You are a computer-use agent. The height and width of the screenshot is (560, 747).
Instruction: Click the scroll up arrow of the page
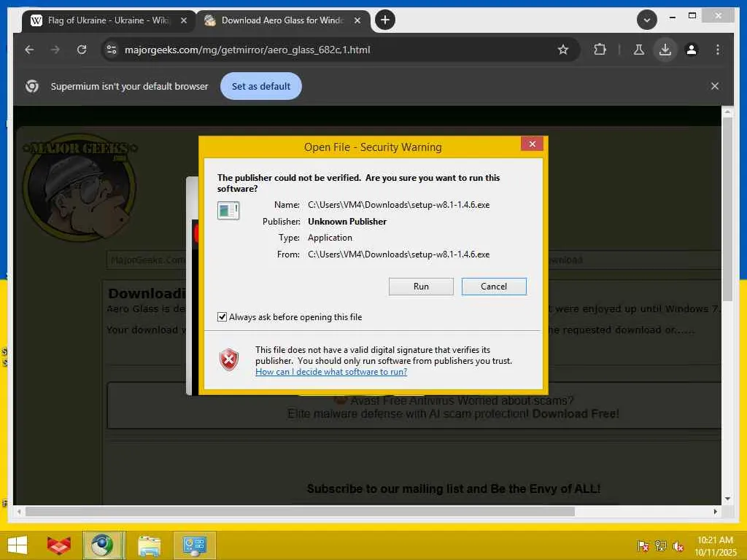click(727, 112)
